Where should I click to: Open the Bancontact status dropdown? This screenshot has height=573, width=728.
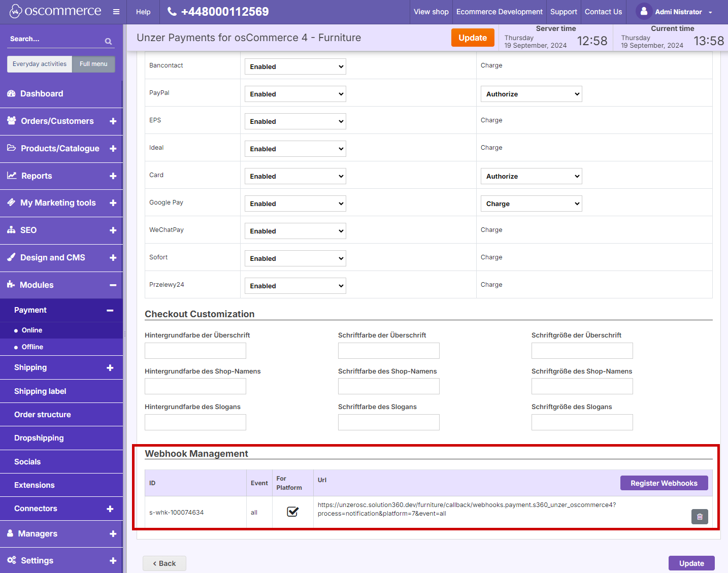point(295,66)
